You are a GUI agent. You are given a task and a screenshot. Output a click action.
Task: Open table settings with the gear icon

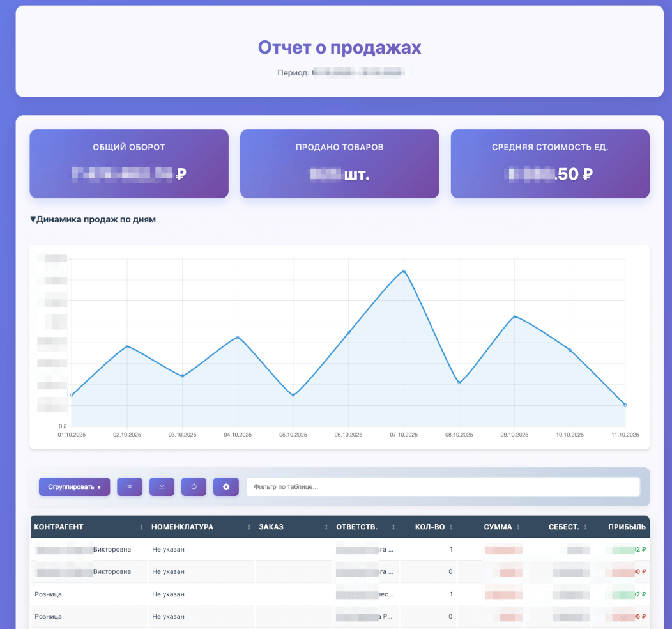click(x=225, y=486)
